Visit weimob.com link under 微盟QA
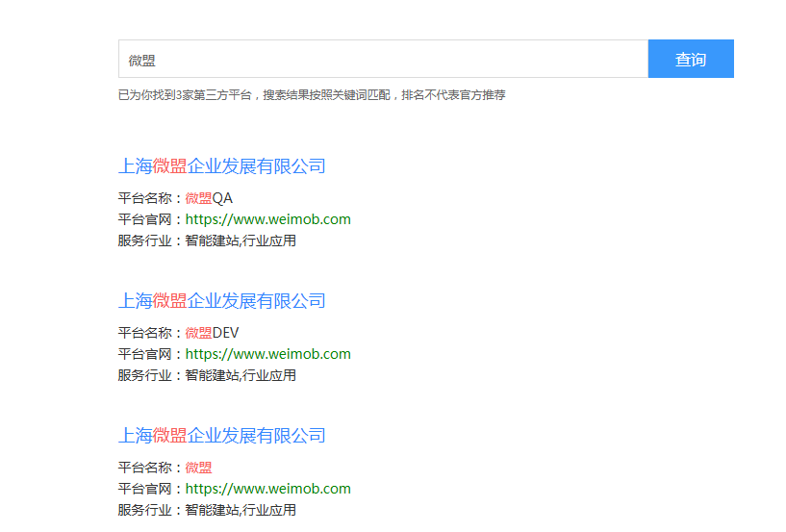786x532 pixels. click(267, 219)
